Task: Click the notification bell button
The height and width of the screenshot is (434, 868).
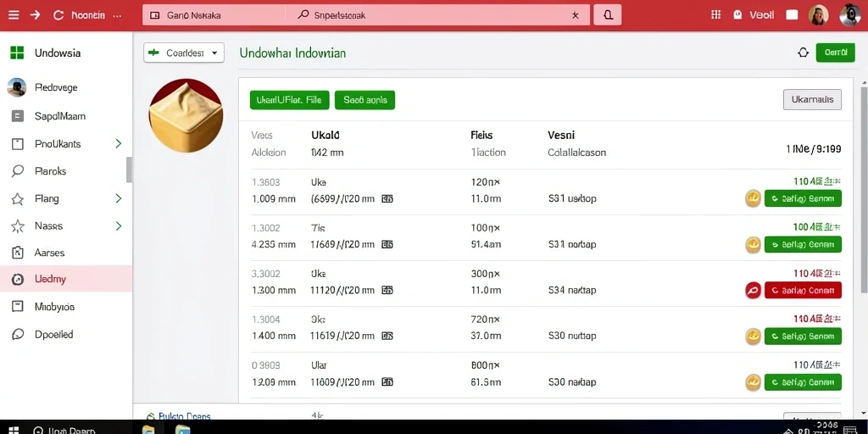Action: point(607,15)
